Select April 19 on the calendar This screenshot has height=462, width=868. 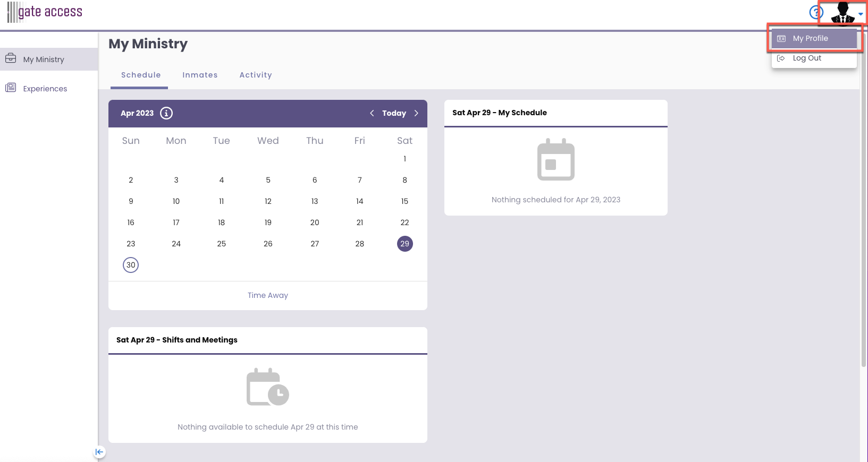[268, 223]
